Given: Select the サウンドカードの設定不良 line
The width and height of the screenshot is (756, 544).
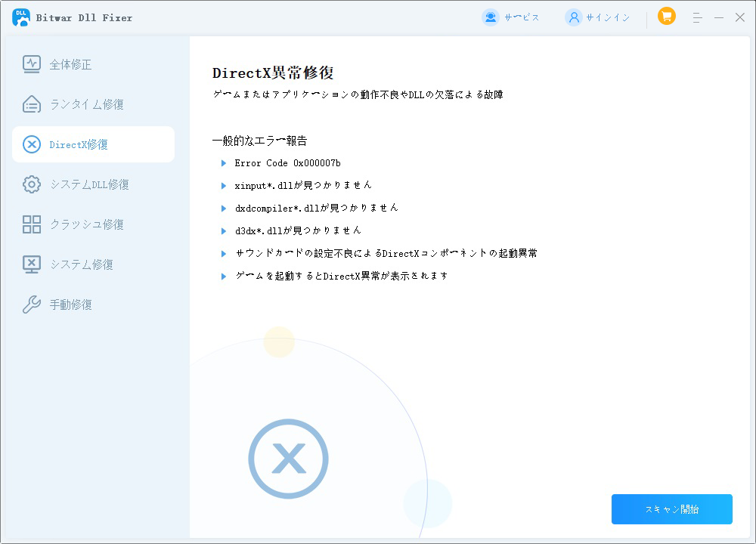Looking at the screenshot, I should tap(386, 253).
